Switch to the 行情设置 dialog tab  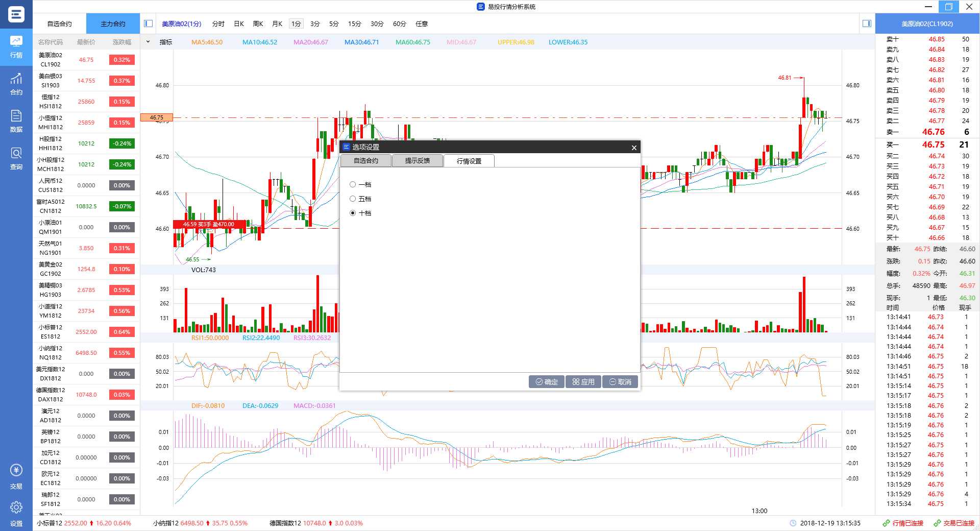coord(469,161)
